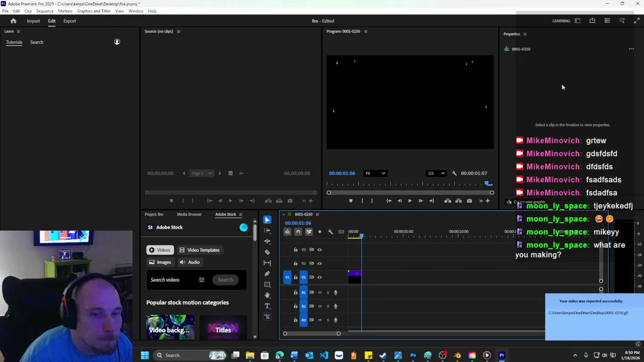The width and height of the screenshot is (644, 362).
Task: Switch to the Import tab
Action: (x=33, y=21)
